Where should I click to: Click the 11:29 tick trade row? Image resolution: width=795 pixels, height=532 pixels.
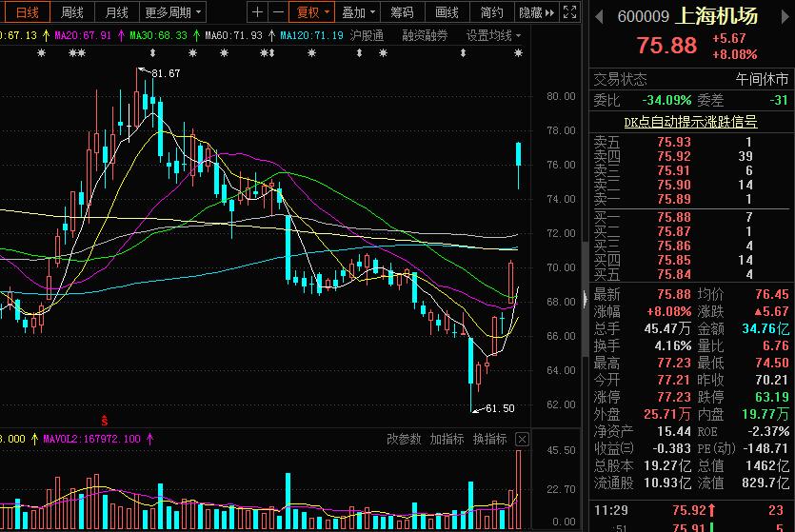(691, 510)
